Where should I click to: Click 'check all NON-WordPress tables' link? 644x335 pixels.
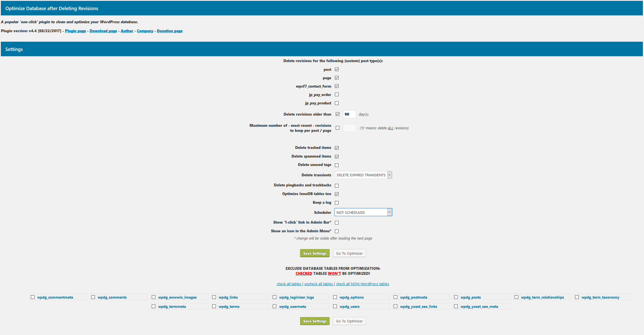[x=363, y=284]
